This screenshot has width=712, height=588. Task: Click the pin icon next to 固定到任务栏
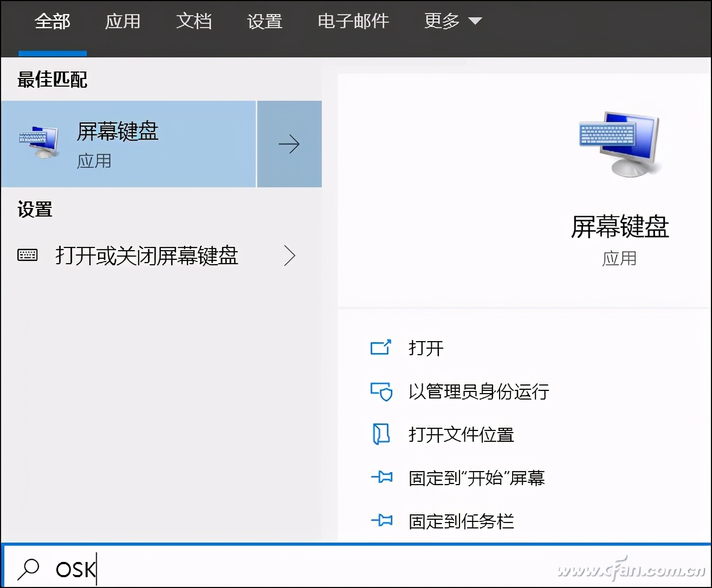(383, 520)
